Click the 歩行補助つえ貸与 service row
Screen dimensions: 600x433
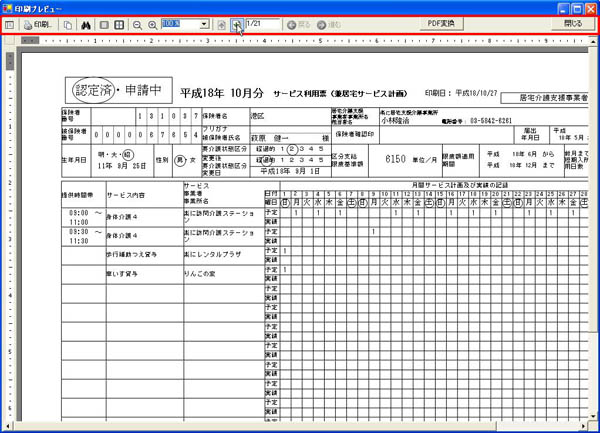click(132, 254)
